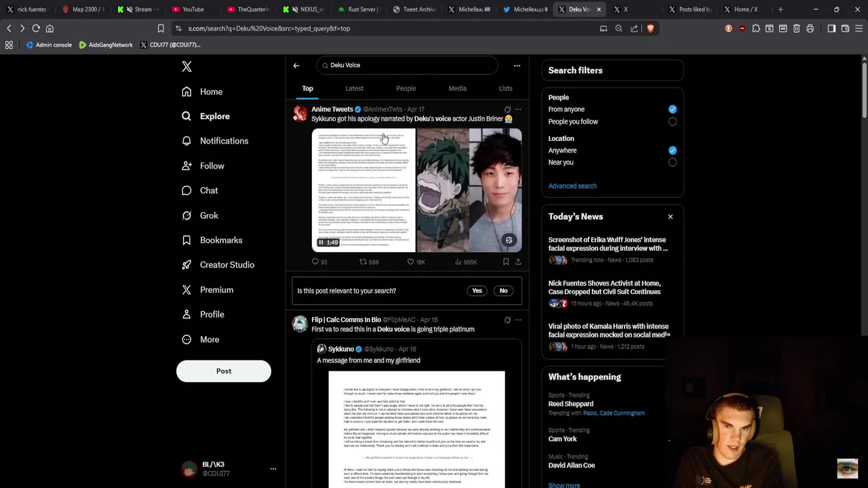The image size is (868, 488).
Task: Select From anyone radio option
Action: point(672,109)
